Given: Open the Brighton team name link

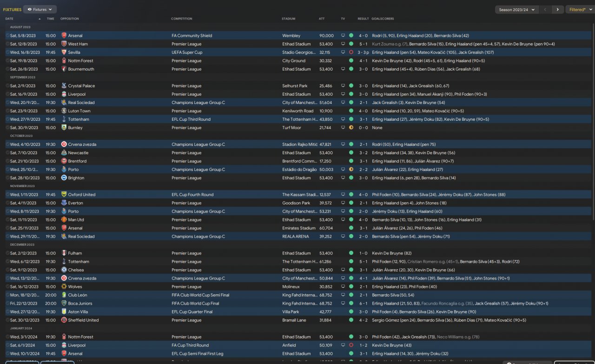Looking at the screenshot, I should pyautogui.click(x=76, y=178).
